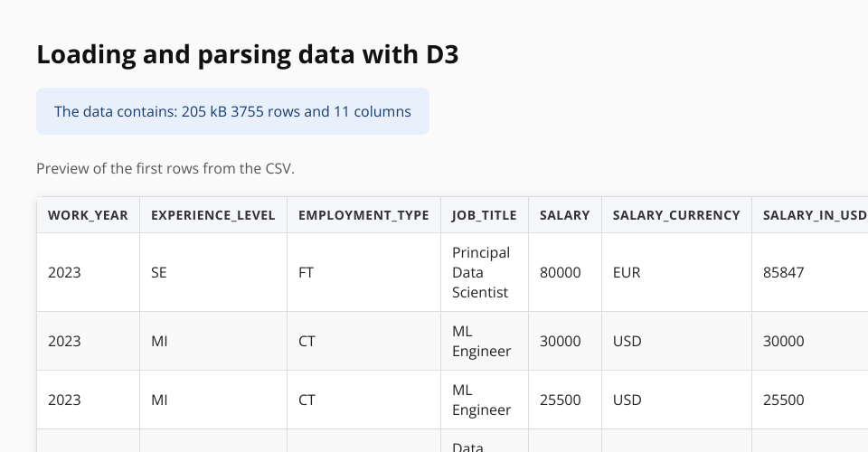Click the 2023 work year in the first row

[x=64, y=272]
